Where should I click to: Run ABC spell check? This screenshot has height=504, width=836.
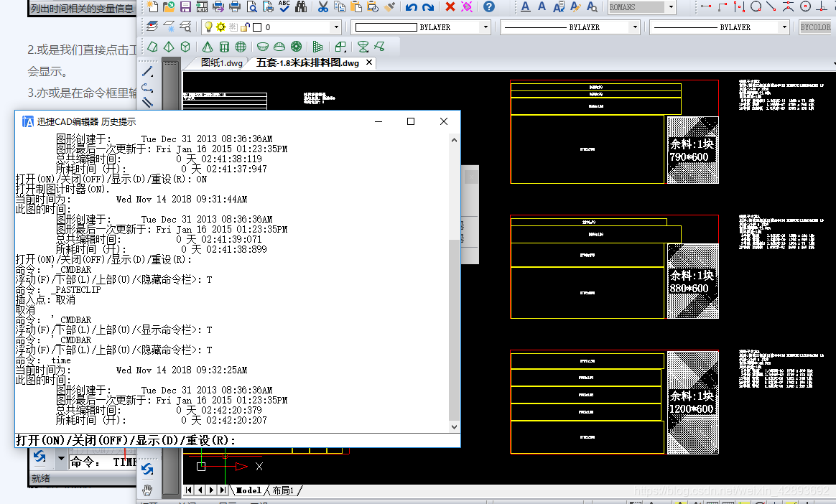click(x=284, y=6)
